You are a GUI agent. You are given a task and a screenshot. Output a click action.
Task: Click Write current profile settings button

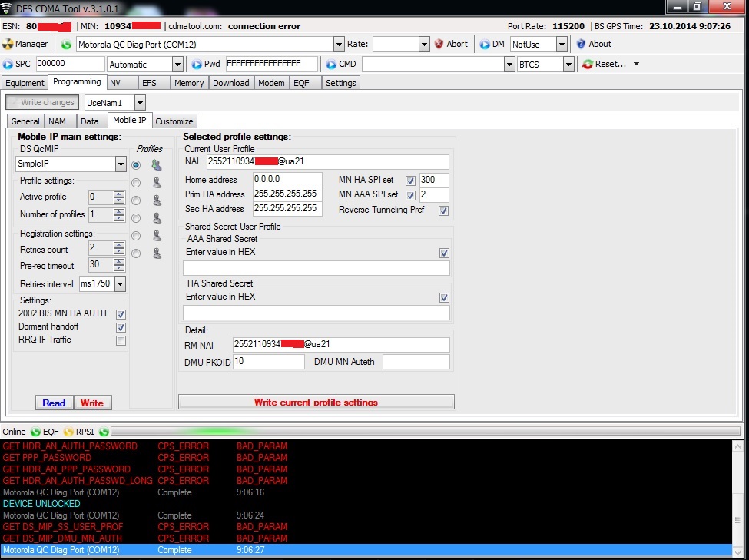[x=317, y=402]
